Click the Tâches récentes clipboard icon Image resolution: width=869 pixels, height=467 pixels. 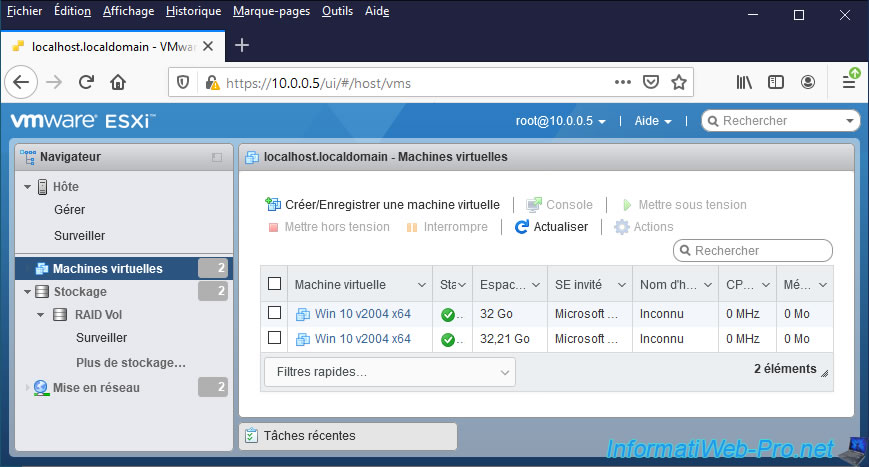[x=251, y=435]
